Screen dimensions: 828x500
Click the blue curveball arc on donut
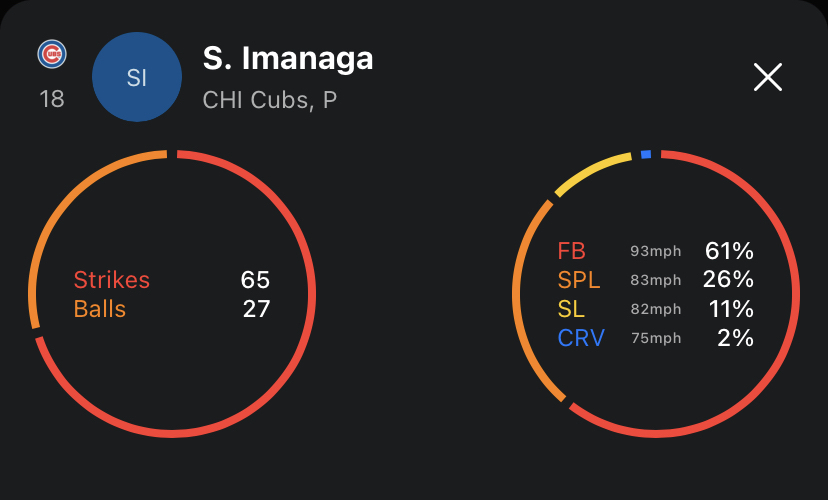646,154
